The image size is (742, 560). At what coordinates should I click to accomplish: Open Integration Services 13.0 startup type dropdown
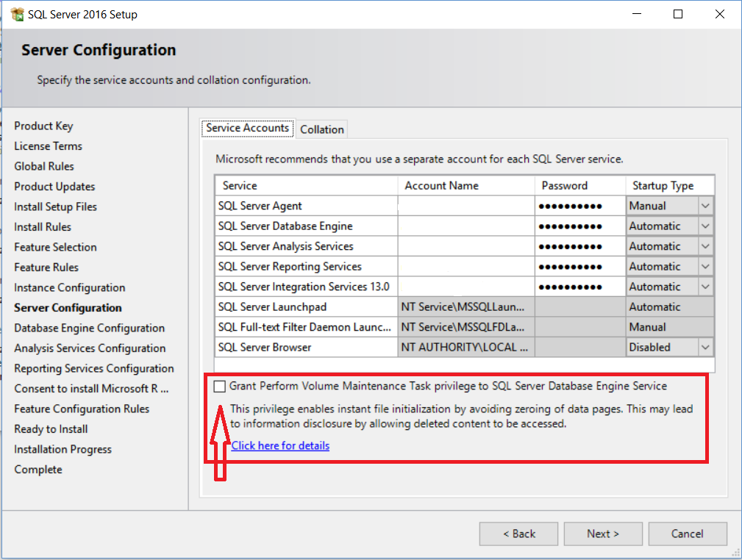(x=705, y=287)
